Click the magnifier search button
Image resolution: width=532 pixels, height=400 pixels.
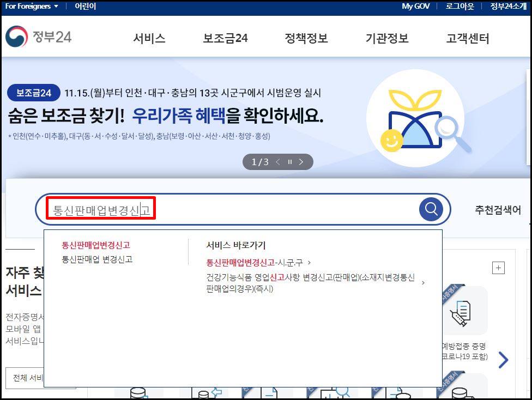[x=431, y=209]
